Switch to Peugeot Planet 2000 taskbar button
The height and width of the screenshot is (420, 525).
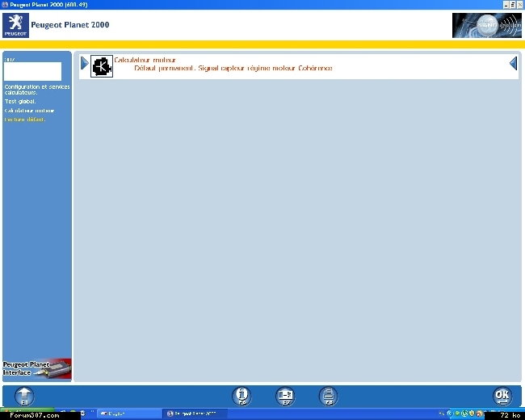tap(195, 414)
